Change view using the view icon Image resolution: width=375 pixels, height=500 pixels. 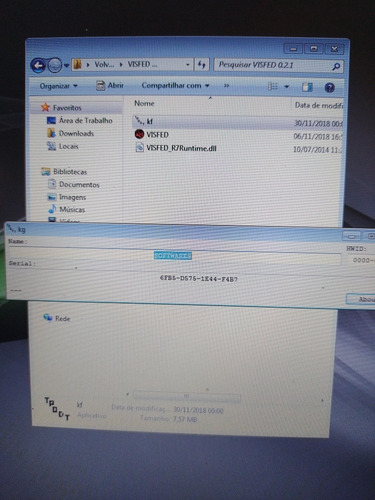(273, 87)
